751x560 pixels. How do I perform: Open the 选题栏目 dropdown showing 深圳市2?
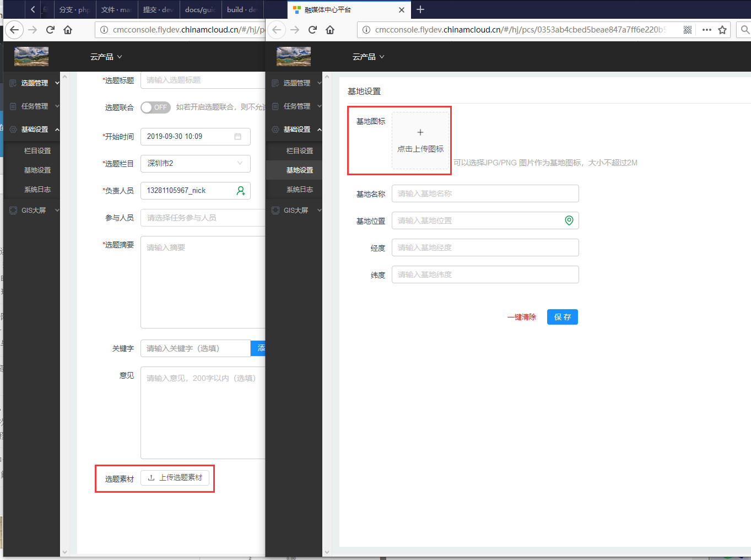(196, 164)
